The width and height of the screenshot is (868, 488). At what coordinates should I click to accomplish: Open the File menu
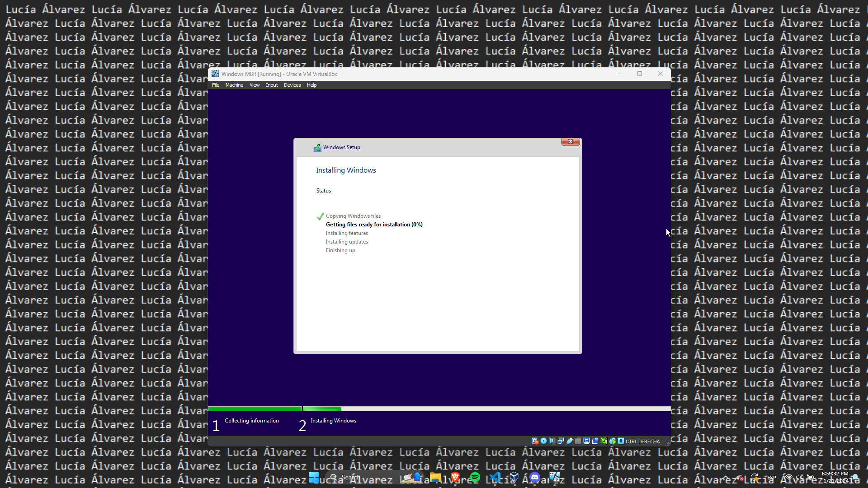216,85
